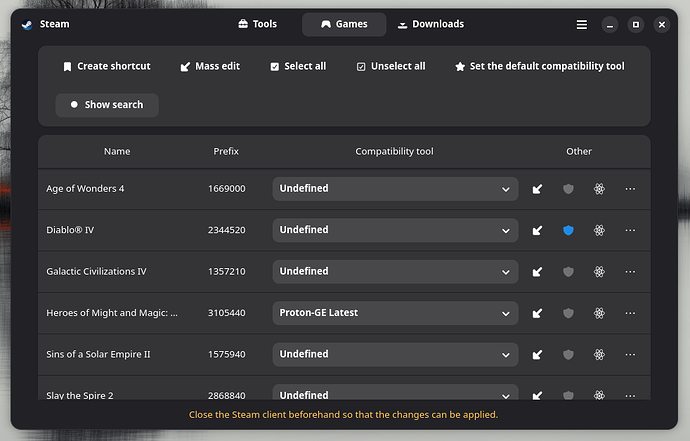Viewport: 690px width, 441px height.
Task: Click Unselect all button
Action: pos(391,66)
